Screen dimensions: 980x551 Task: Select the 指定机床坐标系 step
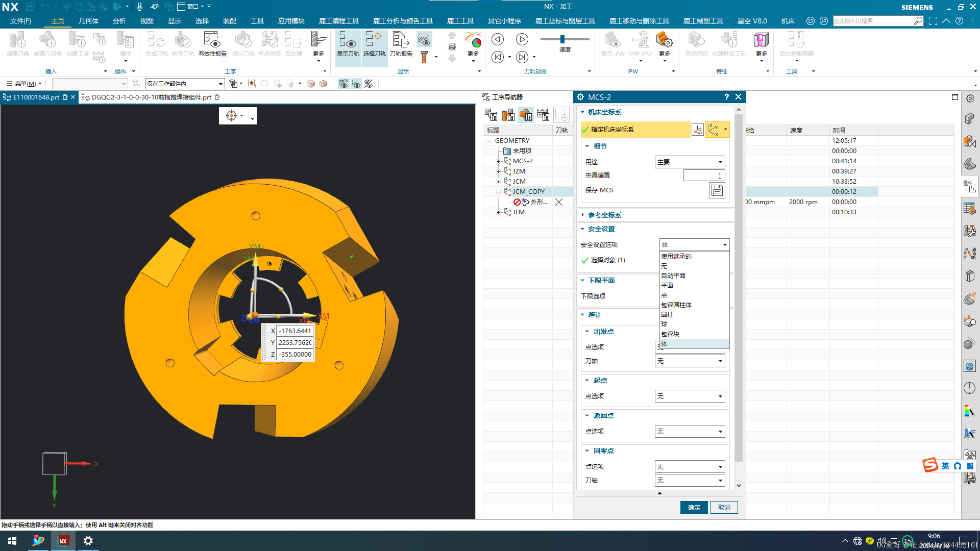[635, 130]
